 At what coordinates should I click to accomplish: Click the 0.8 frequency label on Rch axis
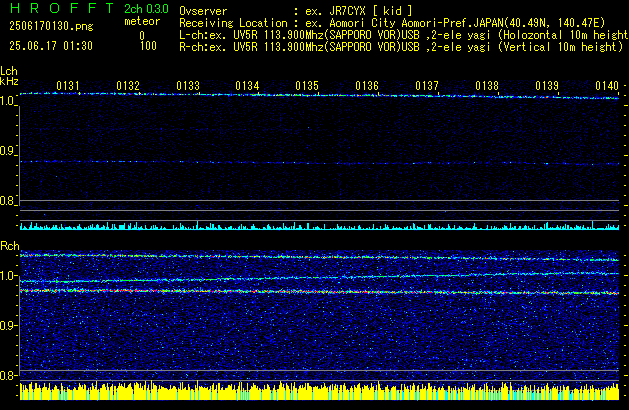8,375
